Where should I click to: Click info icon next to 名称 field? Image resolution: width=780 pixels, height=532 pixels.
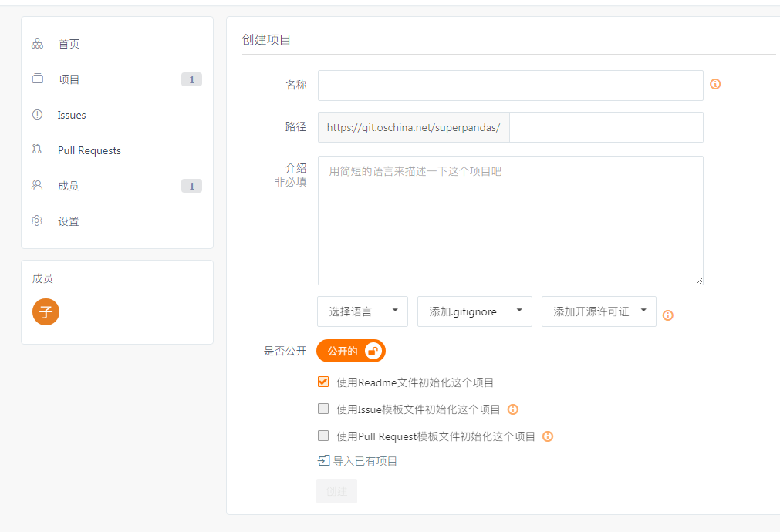click(x=715, y=84)
